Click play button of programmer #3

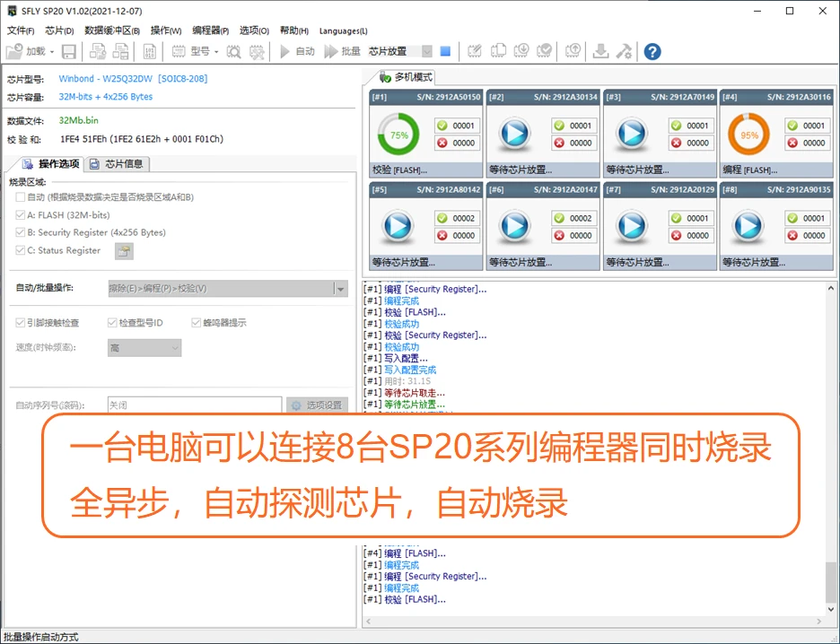click(632, 134)
